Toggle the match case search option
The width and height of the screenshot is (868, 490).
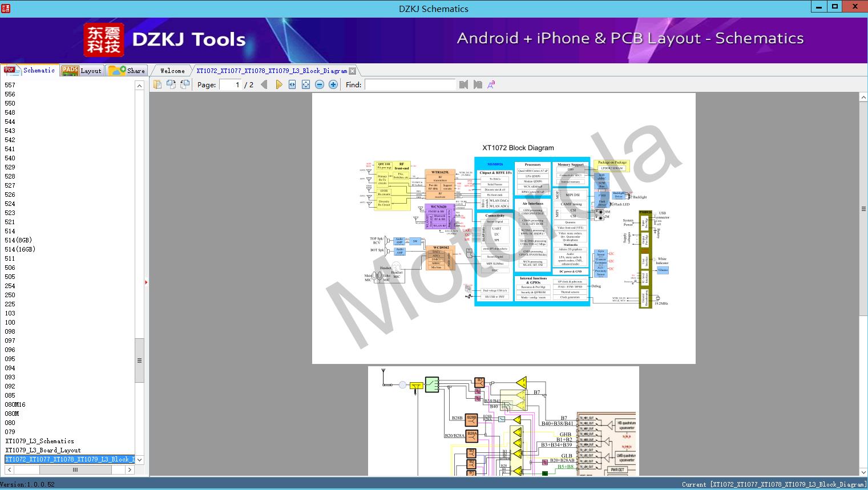pos(491,84)
